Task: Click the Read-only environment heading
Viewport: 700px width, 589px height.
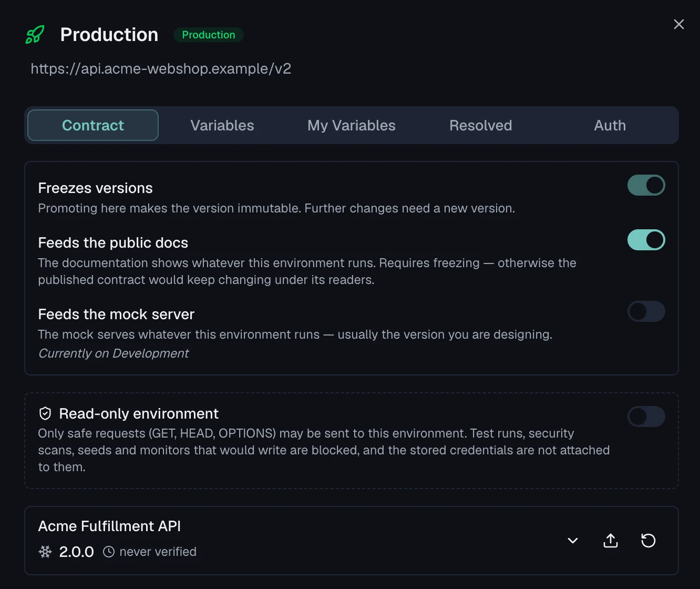Action: click(139, 414)
